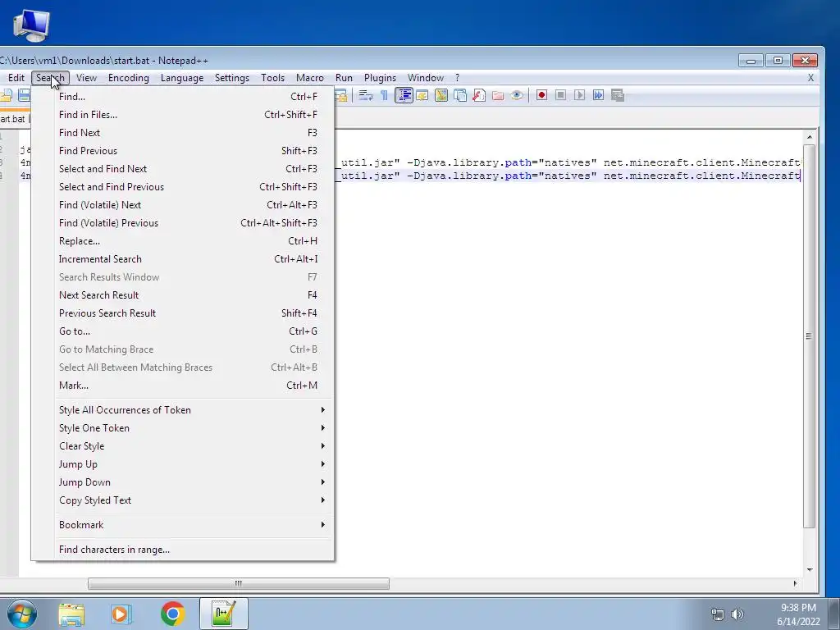The image size is (840, 630).
Task: Click the playback macro button
Action: tap(579, 95)
